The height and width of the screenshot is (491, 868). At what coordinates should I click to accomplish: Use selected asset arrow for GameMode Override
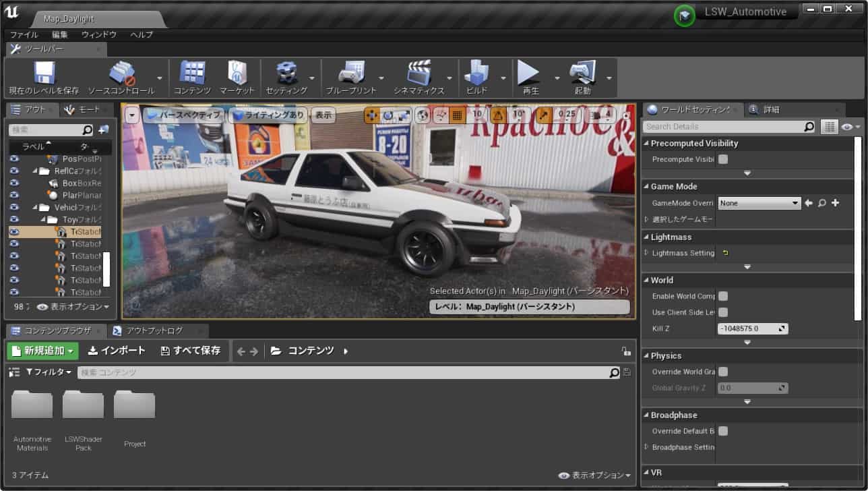809,203
